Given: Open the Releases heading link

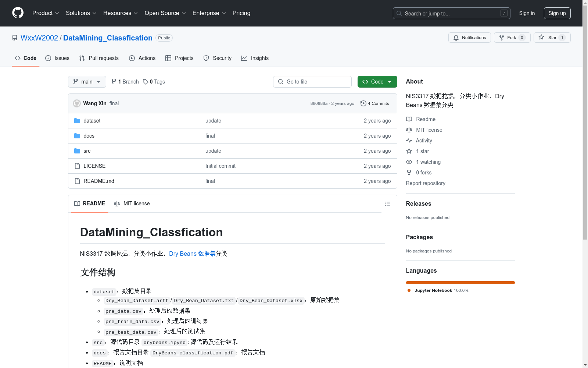Looking at the screenshot, I should click(x=419, y=204).
